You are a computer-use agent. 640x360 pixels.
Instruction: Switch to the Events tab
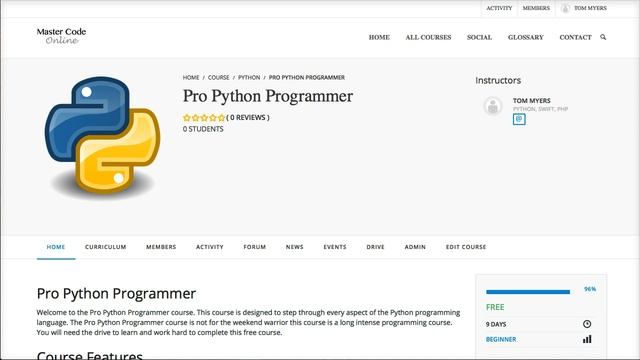pyautogui.click(x=335, y=247)
